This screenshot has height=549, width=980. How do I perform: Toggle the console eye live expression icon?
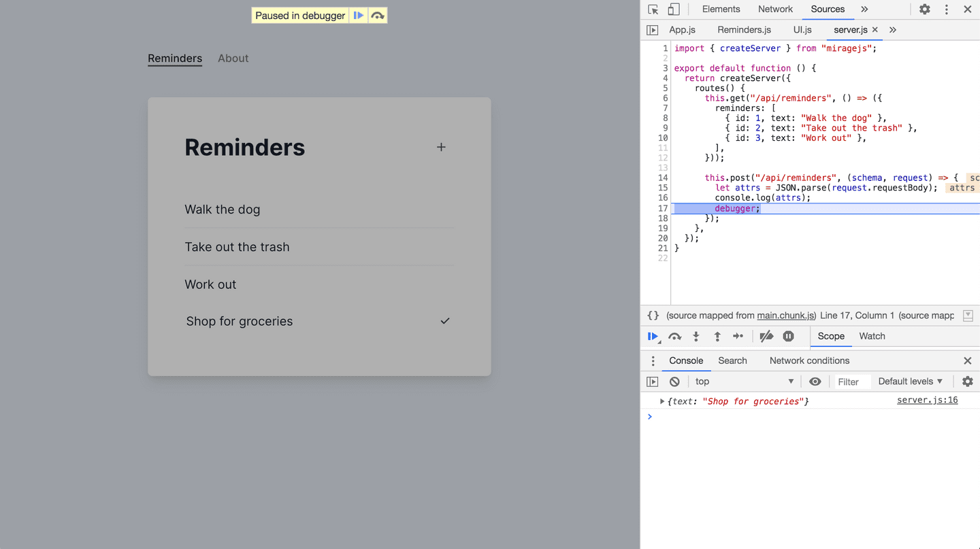[815, 381]
